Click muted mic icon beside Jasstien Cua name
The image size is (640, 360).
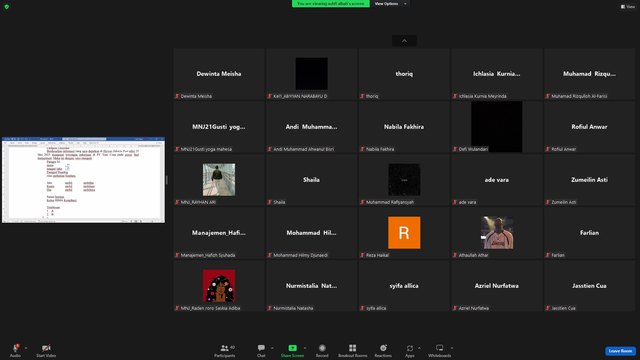click(x=548, y=308)
